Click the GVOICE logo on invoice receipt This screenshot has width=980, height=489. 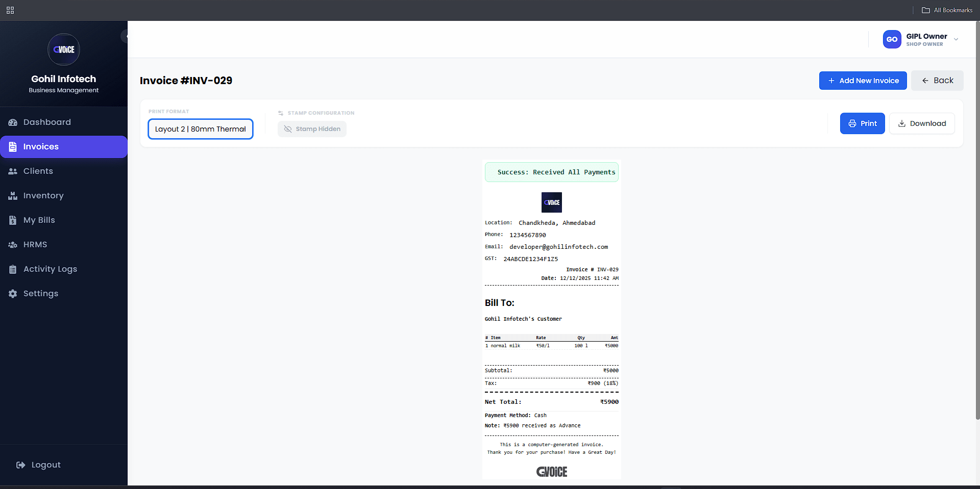point(551,202)
